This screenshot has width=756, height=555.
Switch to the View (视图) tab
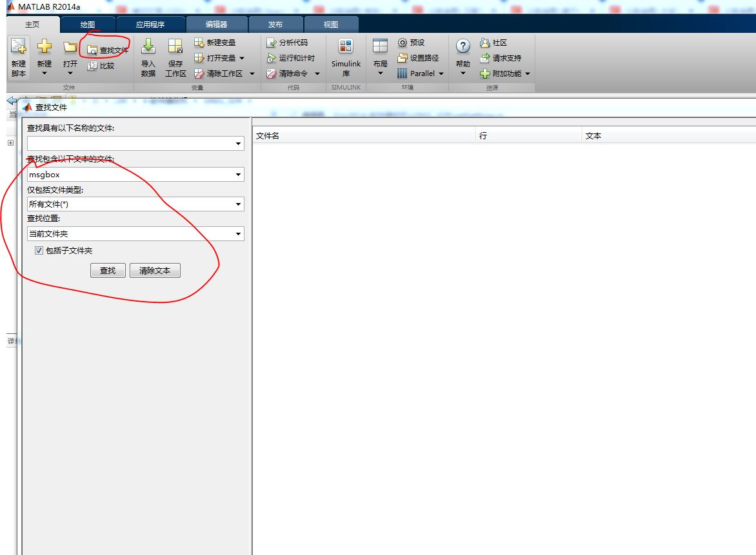coord(331,24)
